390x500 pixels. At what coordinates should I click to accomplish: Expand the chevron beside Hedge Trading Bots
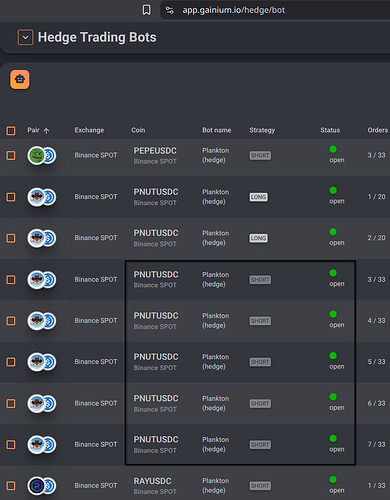coord(25,37)
